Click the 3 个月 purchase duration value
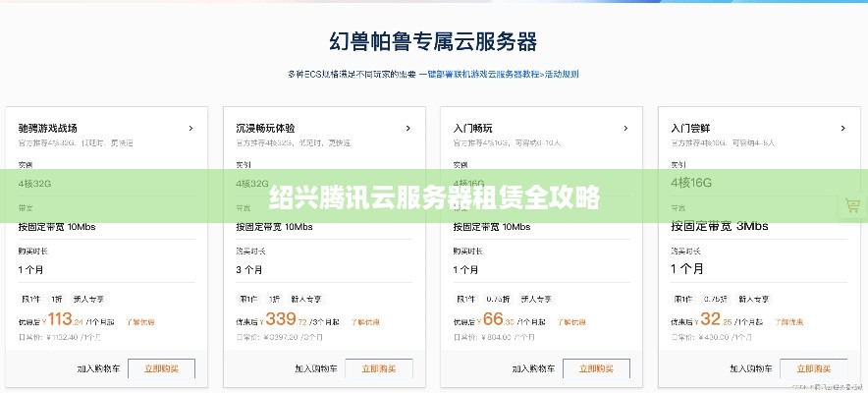This screenshot has width=868, height=393. coord(249,270)
